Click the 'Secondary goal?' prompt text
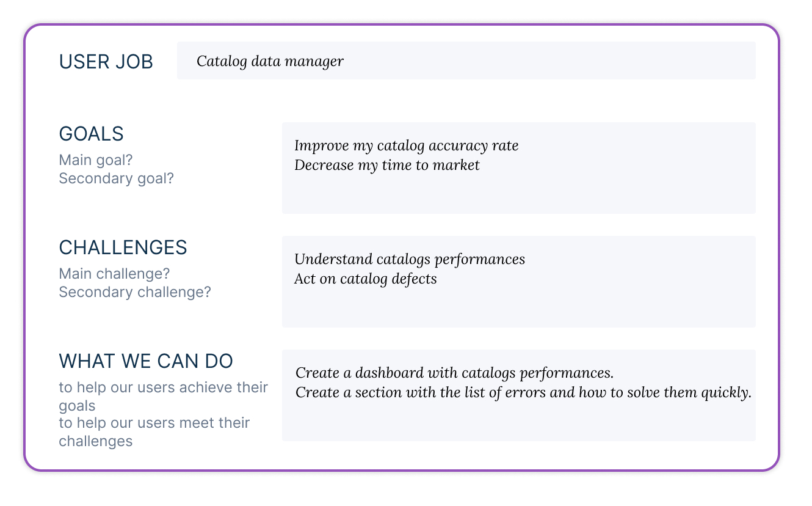 [116, 178]
